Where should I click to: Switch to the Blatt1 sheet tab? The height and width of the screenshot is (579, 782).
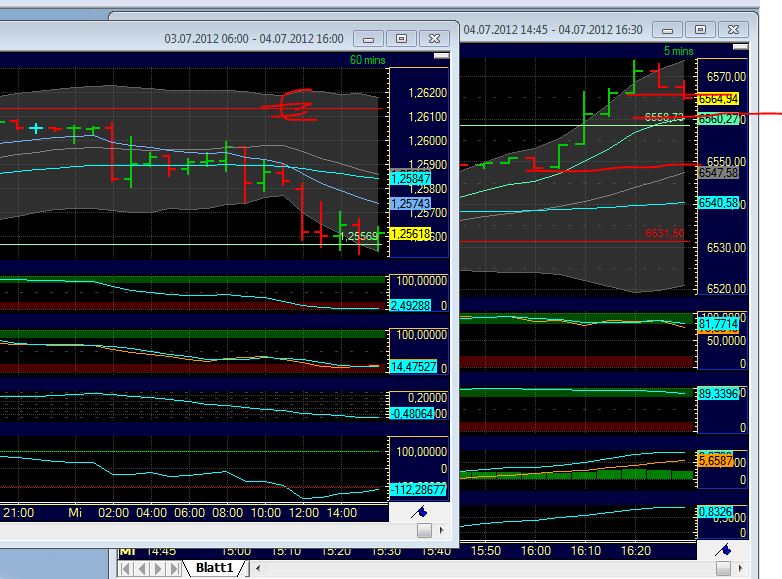[214, 568]
